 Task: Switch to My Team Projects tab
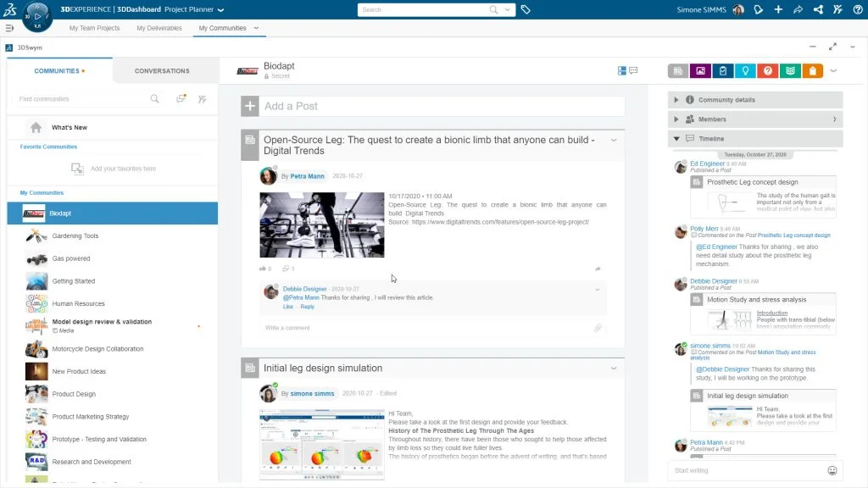point(94,28)
